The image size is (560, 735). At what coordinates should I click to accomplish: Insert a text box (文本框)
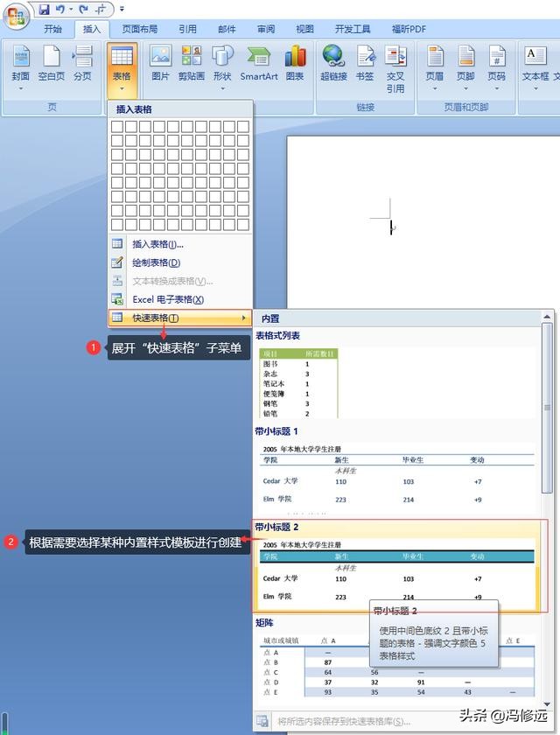535,68
